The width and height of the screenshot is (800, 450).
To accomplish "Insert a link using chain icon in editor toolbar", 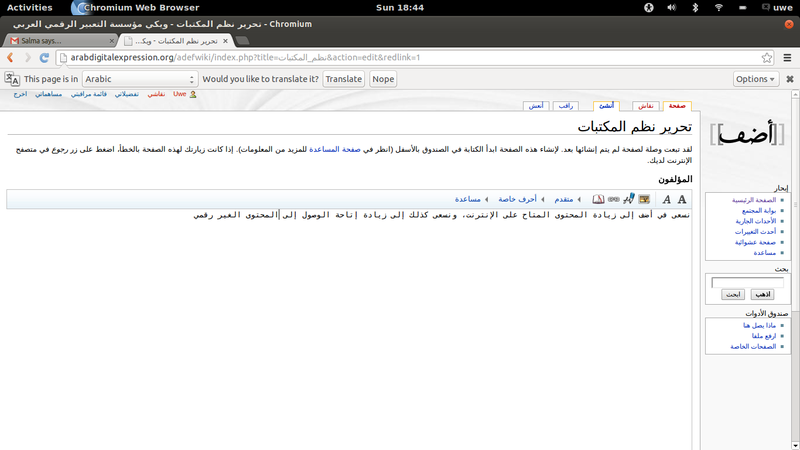I will tap(614, 199).
